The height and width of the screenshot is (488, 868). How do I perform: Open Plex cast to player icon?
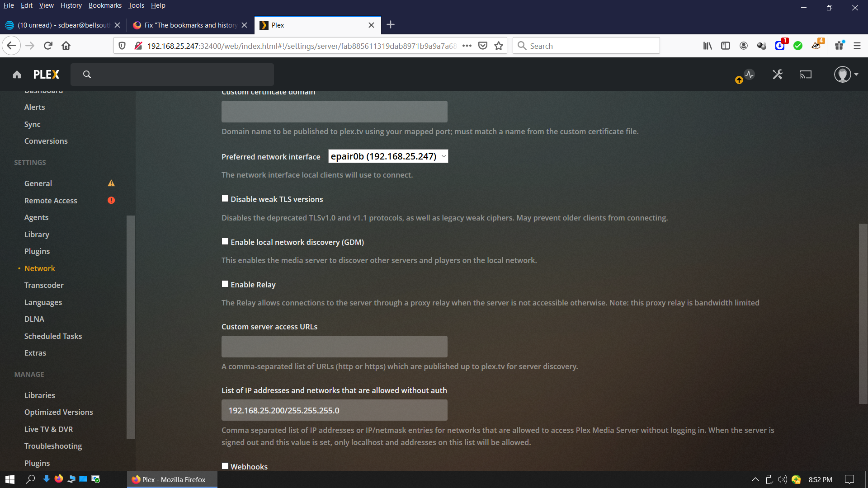click(x=806, y=75)
